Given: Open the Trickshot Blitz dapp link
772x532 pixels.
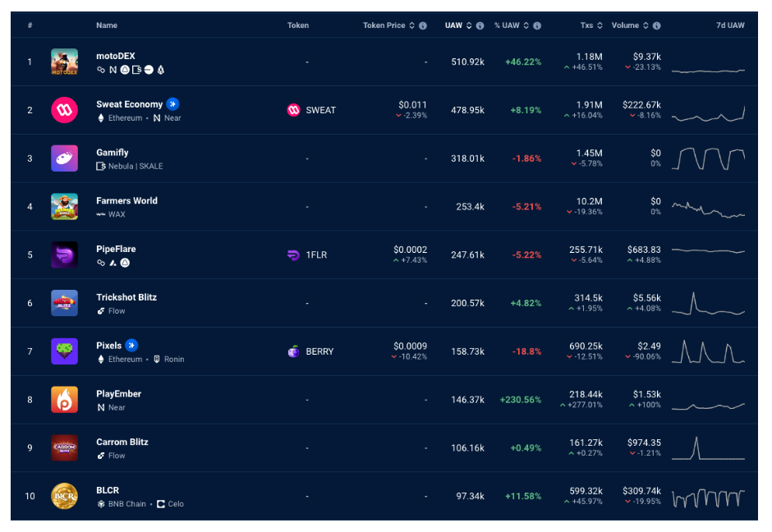Looking at the screenshot, I should pos(126,297).
